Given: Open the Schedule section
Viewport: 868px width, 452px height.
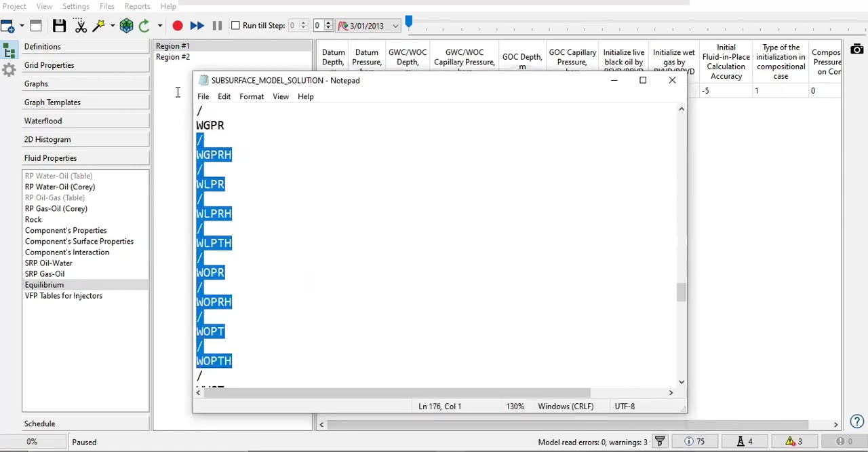Looking at the screenshot, I should pos(39,423).
